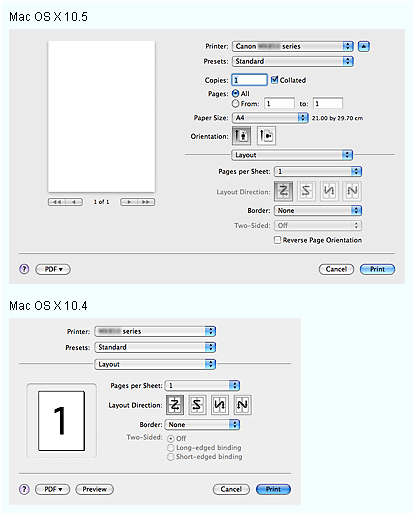The height and width of the screenshot is (513, 414).
Task: Enable Reverse Page Orientation checkbox
Action: coord(277,240)
